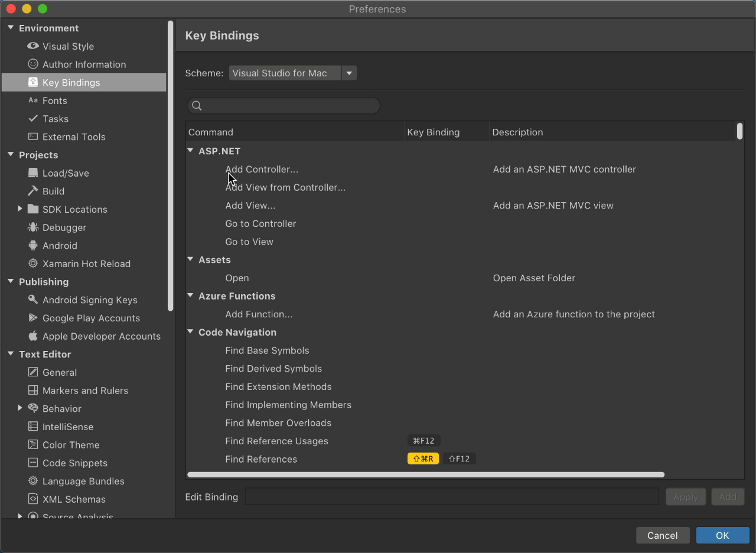
Task: Click the Cancel button
Action: click(662, 535)
